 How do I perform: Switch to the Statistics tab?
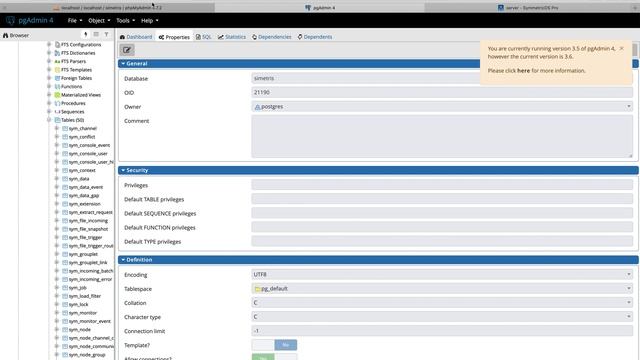pyautogui.click(x=232, y=37)
